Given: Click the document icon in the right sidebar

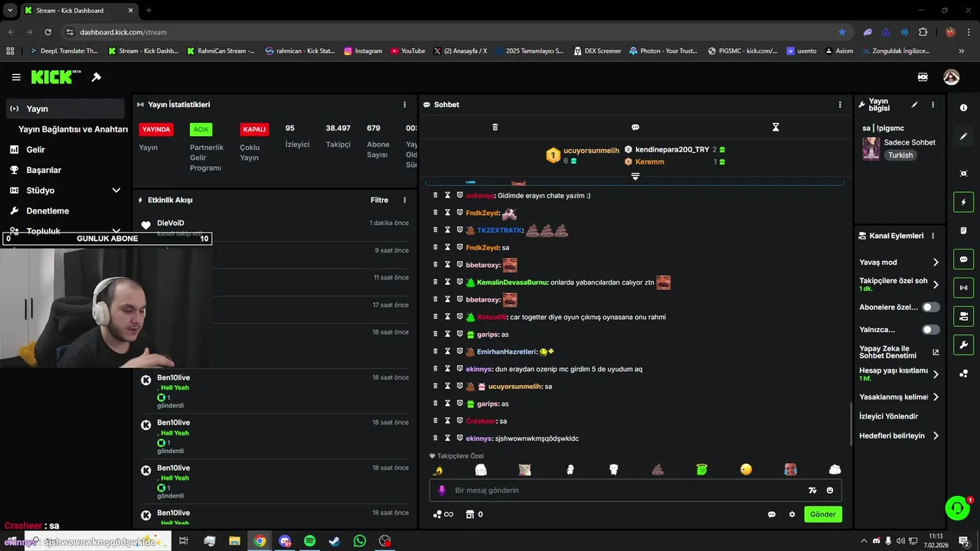Looking at the screenshot, I should point(963,230).
